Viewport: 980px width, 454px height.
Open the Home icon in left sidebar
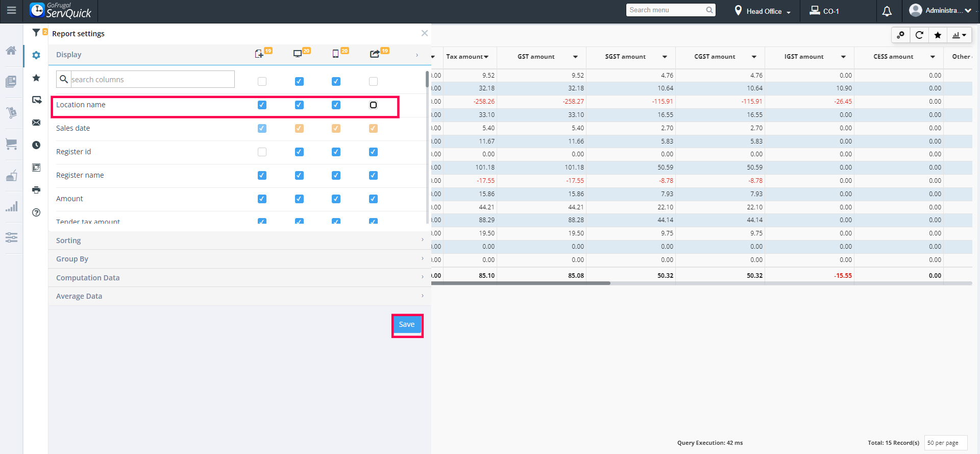coord(11,51)
